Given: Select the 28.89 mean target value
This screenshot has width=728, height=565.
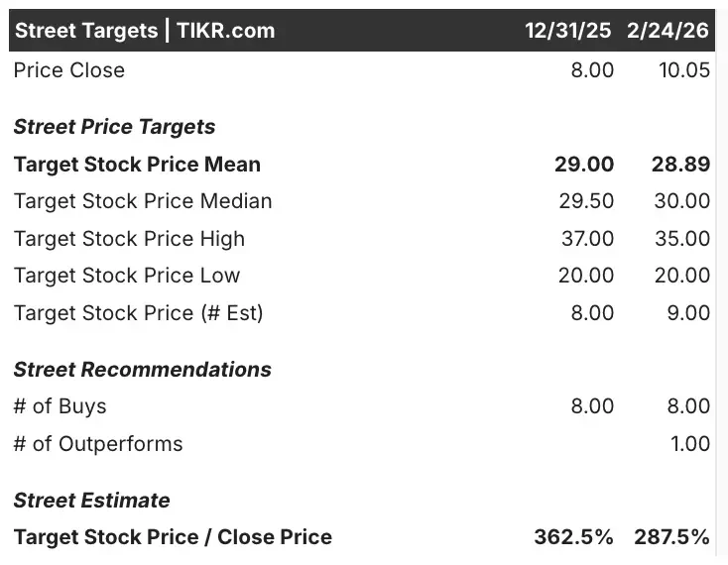Looking at the screenshot, I should click(680, 165).
